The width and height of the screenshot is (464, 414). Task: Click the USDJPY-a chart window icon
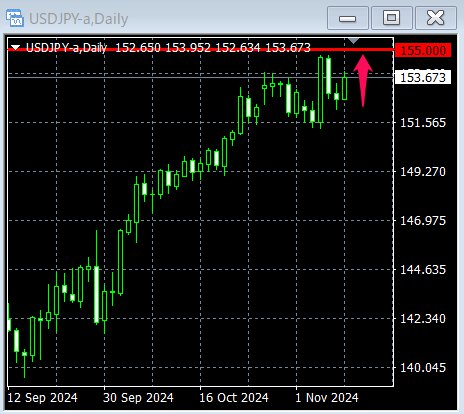(x=15, y=18)
